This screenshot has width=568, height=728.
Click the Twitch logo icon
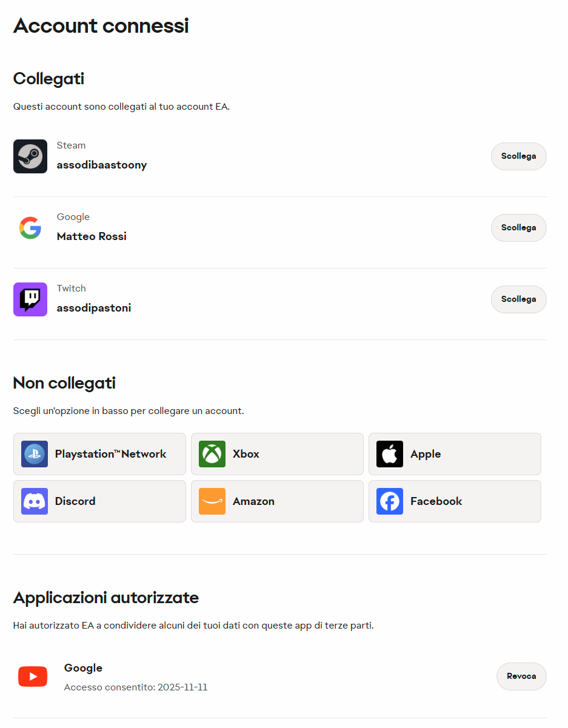click(30, 299)
